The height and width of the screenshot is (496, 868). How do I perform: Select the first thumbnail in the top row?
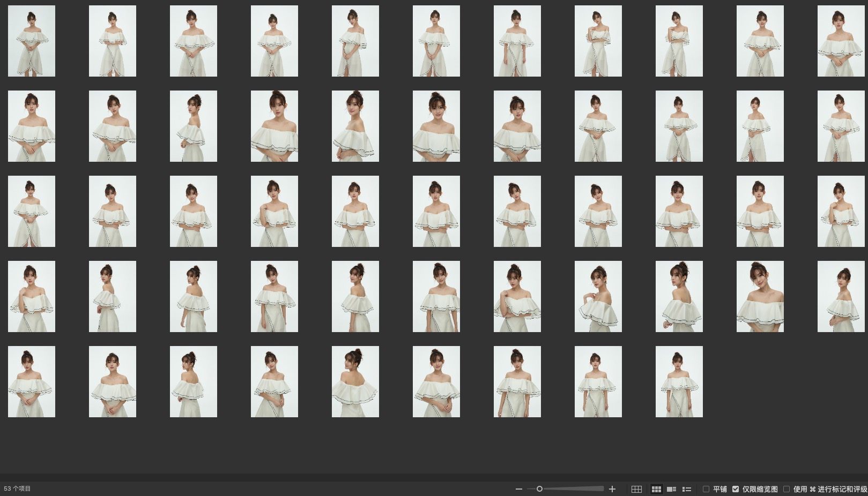32,41
